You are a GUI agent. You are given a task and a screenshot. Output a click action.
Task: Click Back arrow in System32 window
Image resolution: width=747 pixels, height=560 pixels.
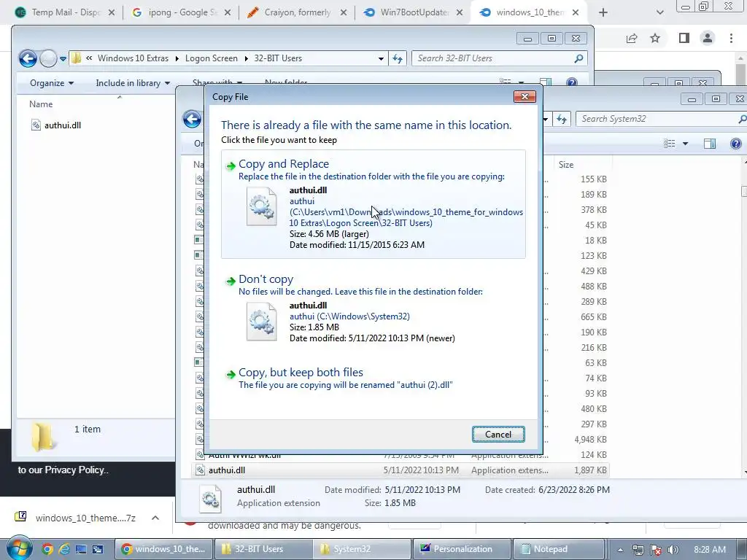192,119
